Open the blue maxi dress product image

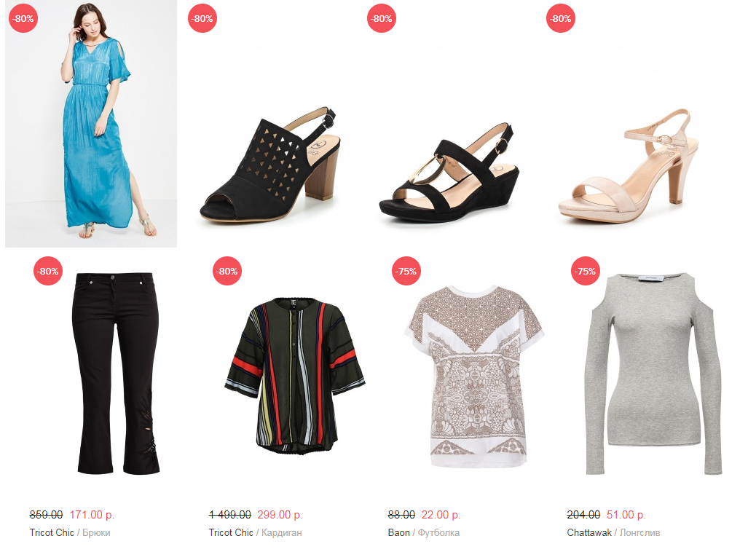(x=90, y=124)
